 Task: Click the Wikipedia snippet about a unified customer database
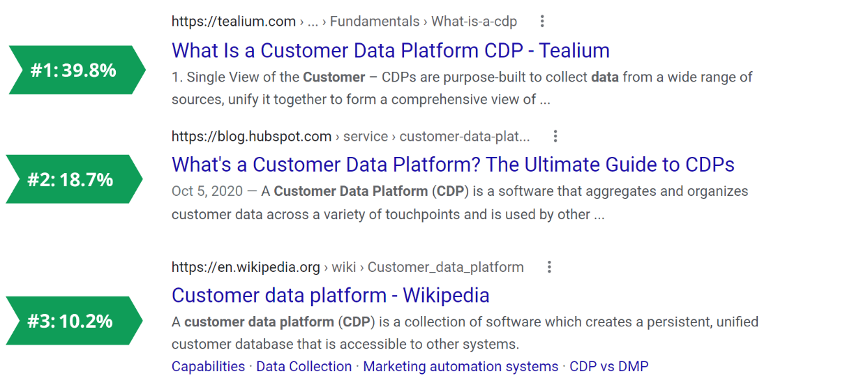click(465, 333)
